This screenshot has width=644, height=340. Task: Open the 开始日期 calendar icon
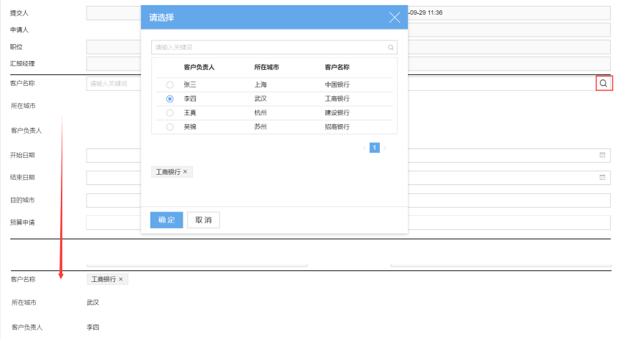point(602,155)
